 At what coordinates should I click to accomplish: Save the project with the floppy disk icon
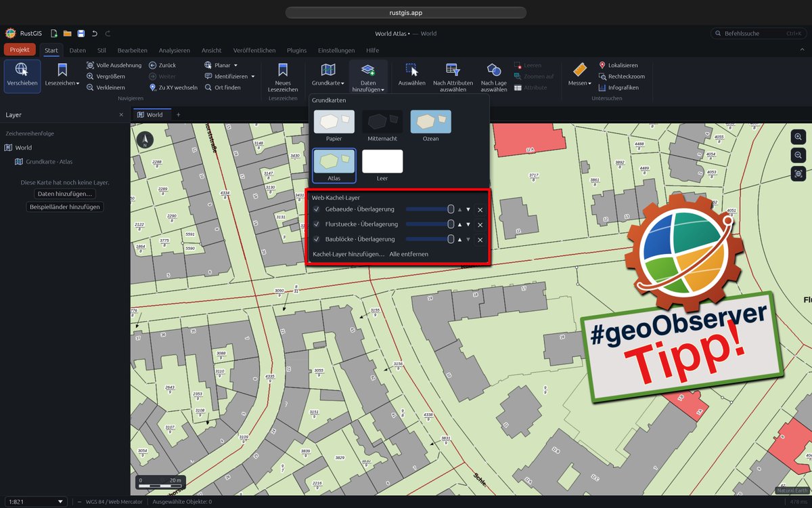(81, 33)
